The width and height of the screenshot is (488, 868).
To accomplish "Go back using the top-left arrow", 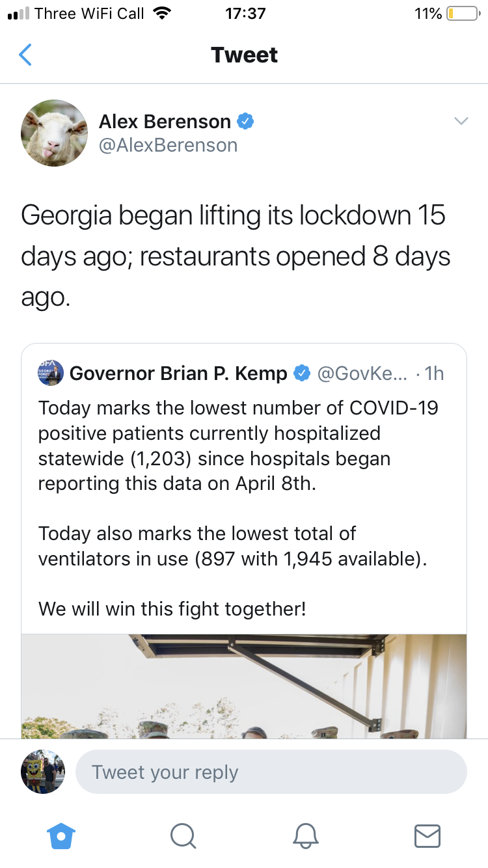I will [25, 55].
